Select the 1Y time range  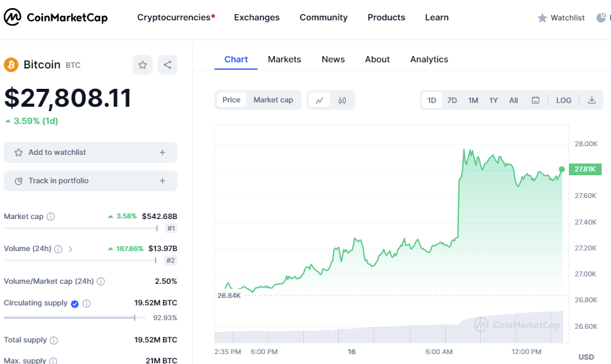click(x=494, y=100)
